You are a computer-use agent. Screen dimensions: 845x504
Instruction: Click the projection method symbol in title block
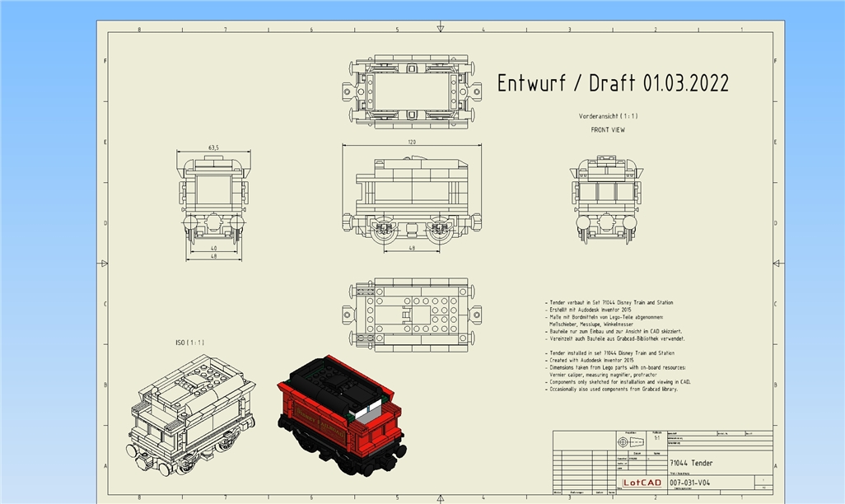point(630,442)
